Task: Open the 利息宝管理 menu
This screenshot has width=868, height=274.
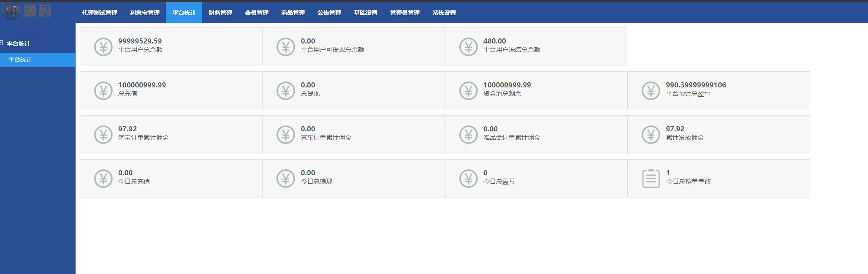Action: (145, 13)
